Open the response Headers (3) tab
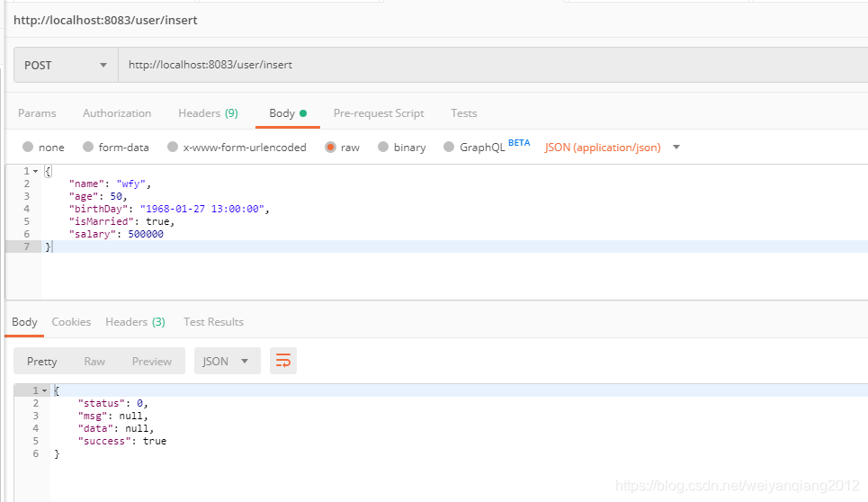 136,321
